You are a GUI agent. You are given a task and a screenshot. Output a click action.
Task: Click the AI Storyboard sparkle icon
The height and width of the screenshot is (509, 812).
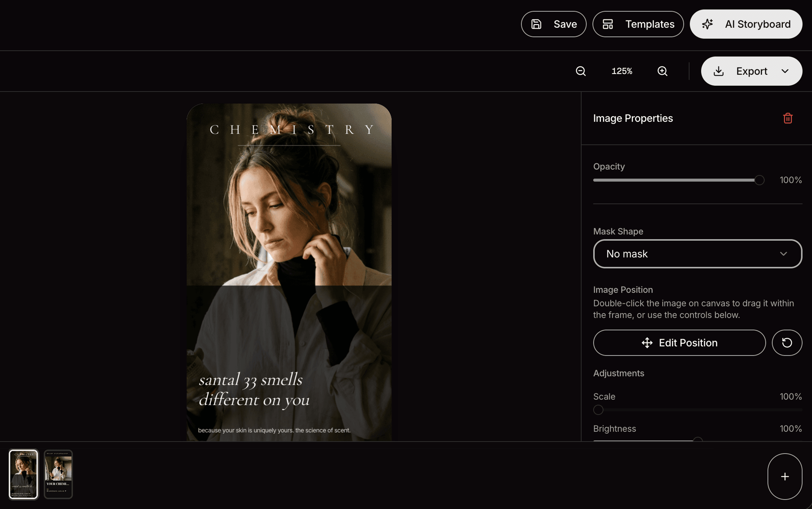[x=708, y=24]
